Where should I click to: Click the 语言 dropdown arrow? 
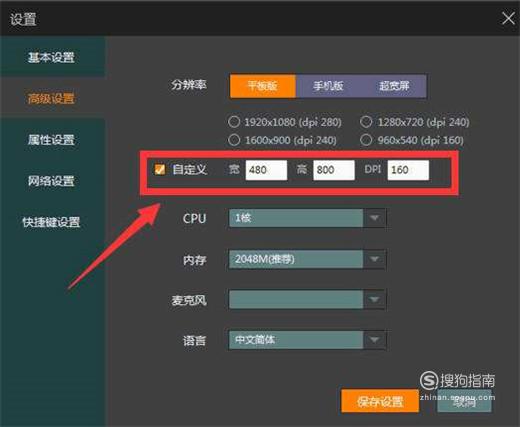click(374, 340)
